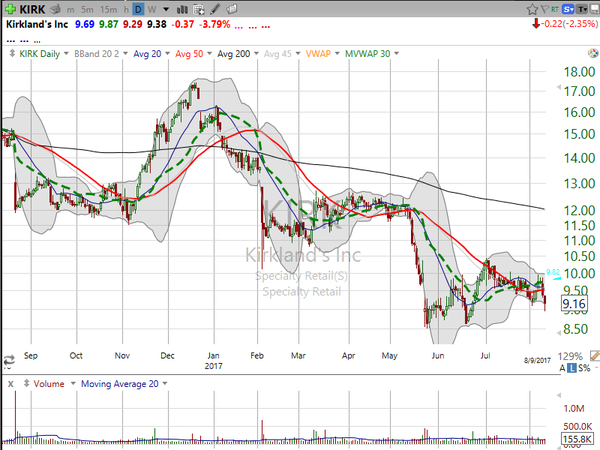
Task: Open the KIRK Daily dropdown arrow
Action: coord(66,54)
